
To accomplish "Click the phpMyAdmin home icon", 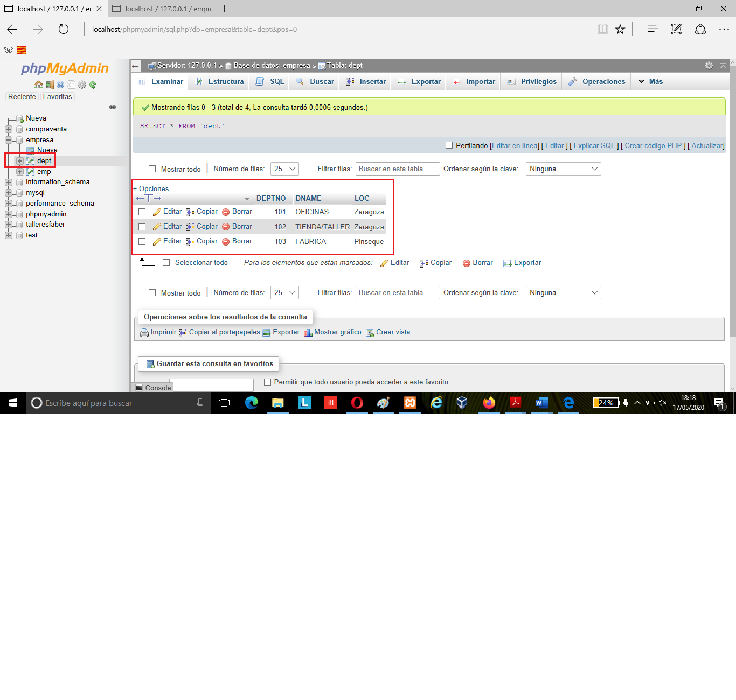I will point(38,85).
